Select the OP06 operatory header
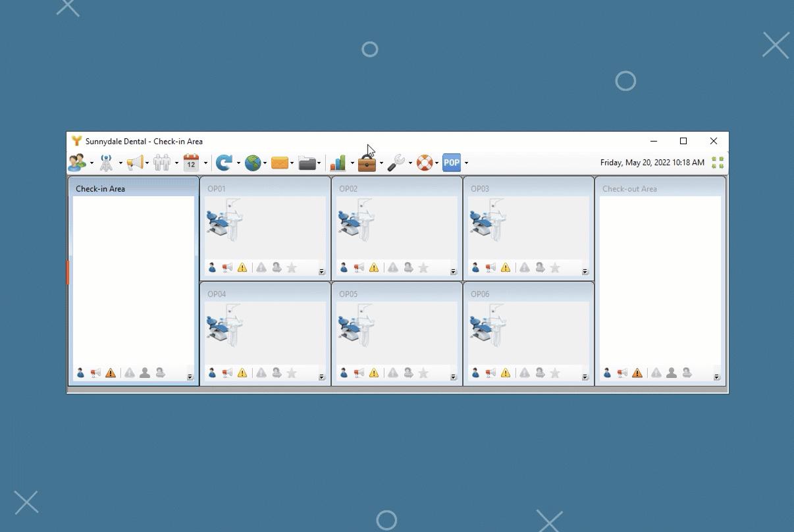The width and height of the screenshot is (794, 532). point(529,294)
